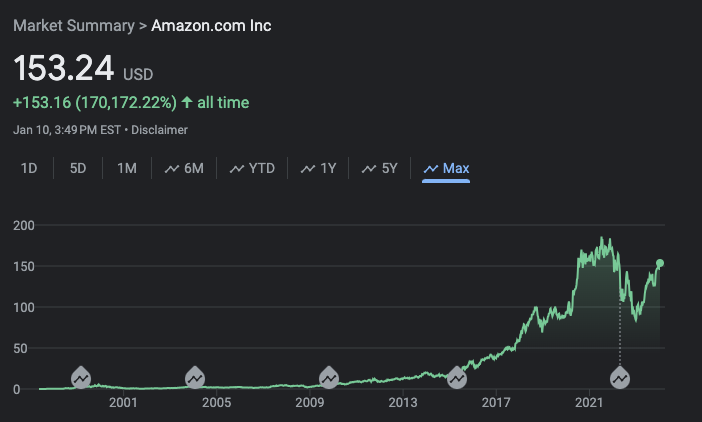Switch chart to 6M range
The height and width of the screenshot is (422, 702).
(x=184, y=168)
